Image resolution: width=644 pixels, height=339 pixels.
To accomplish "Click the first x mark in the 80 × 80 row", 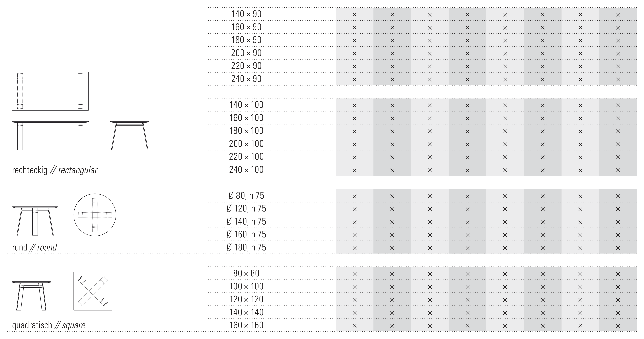I will (354, 274).
